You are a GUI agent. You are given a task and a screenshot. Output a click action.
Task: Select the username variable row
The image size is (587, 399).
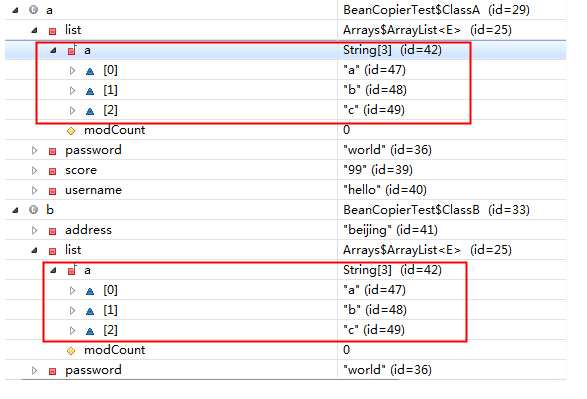click(285, 190)
